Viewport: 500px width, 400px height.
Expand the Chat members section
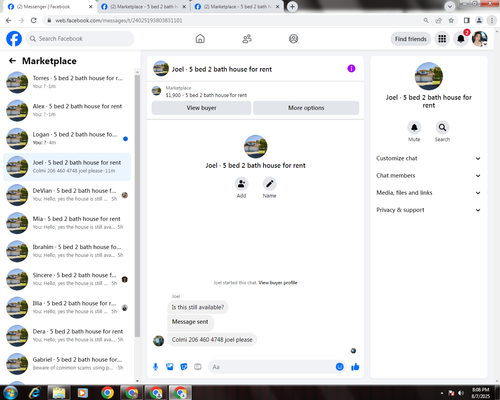point(428,176)
